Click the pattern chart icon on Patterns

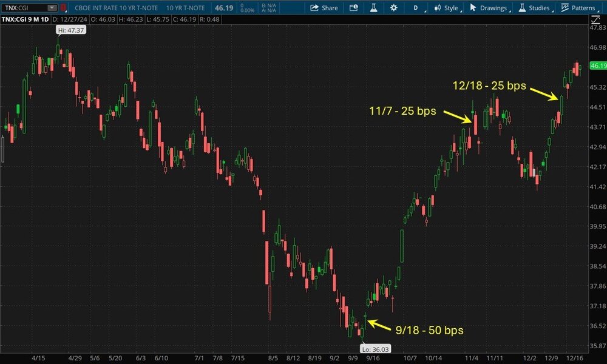coord(565,8)
